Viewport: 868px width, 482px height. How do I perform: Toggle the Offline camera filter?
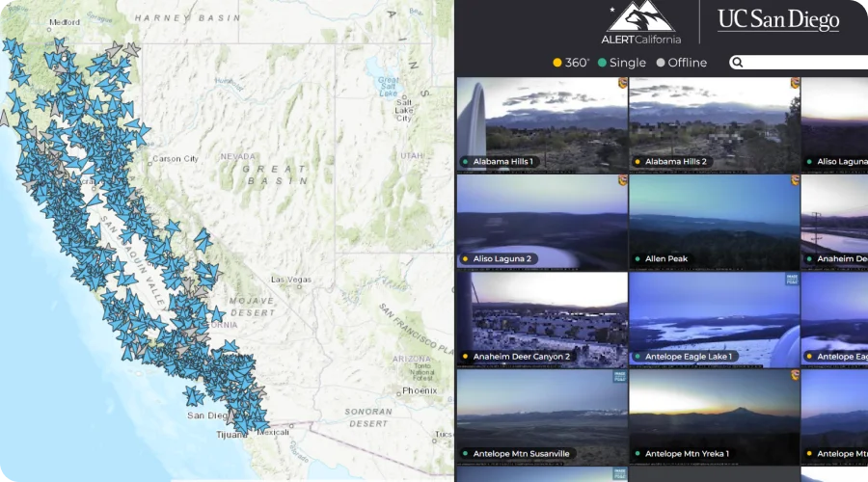(682, 63)
